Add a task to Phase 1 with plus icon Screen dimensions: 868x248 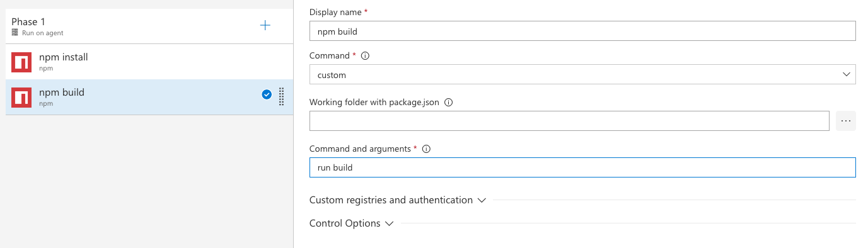point(265,25)
